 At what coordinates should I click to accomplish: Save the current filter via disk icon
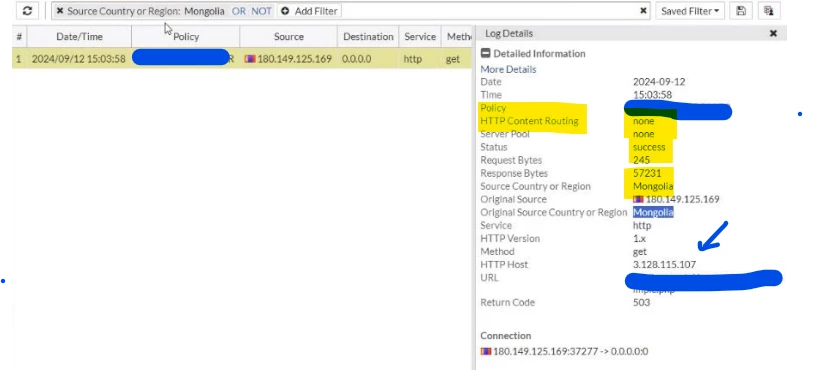click(741, 11)
